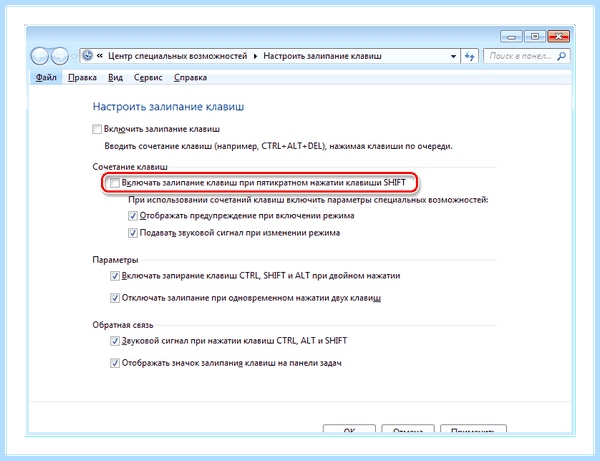Go forward using the Forward arrow button
The image size is (600, 461).
point(60,56)
